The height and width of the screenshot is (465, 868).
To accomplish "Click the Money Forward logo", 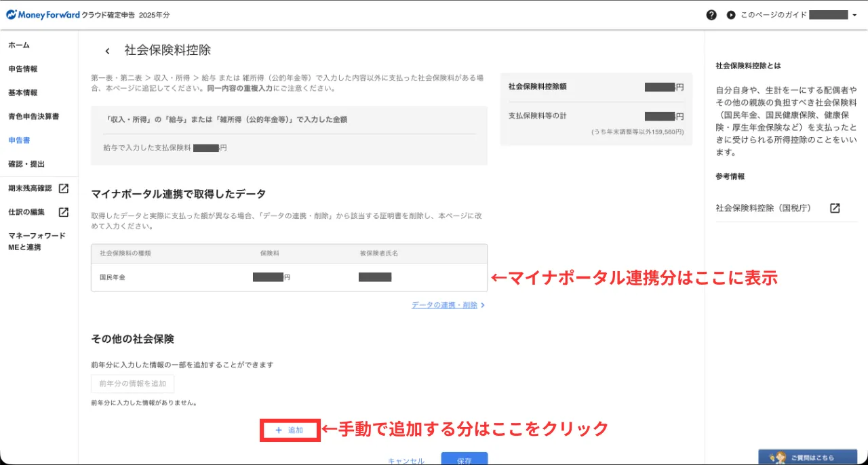I will click(43, 14).
